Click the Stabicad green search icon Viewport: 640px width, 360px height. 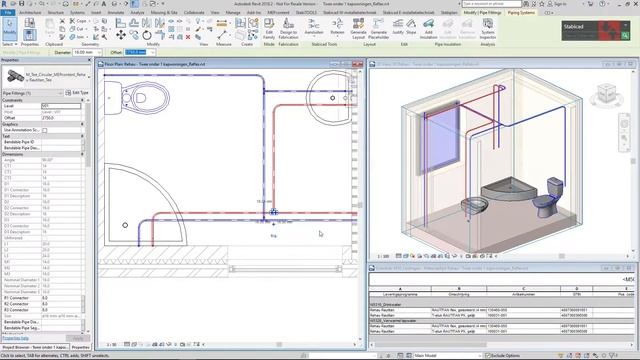(x=625, y=36)
